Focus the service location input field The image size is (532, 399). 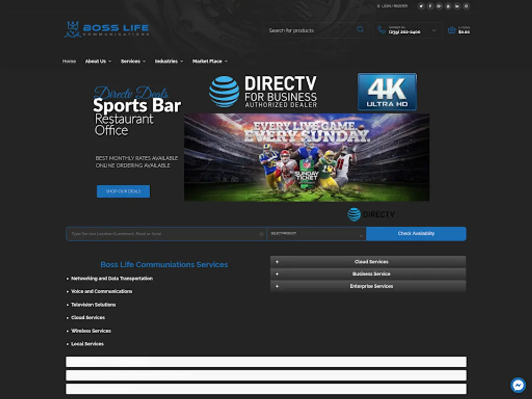pos(166,234)
